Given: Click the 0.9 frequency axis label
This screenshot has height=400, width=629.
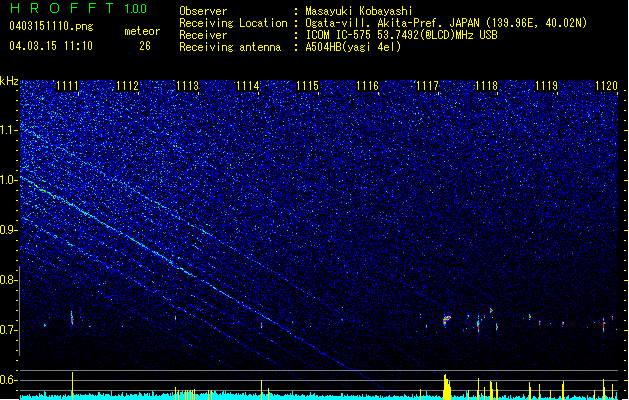Looking at the screenshot, I should (8, 230).
